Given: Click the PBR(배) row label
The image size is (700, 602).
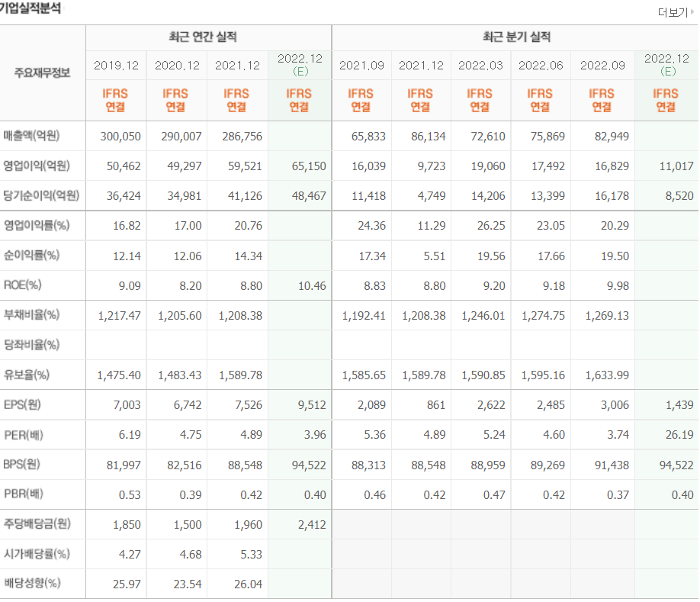Looking at the screenshot, I should point(23,494).
